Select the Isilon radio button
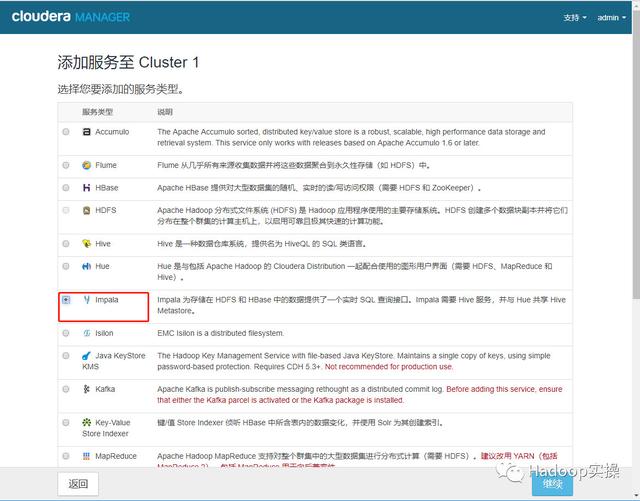 coord(66,333)
